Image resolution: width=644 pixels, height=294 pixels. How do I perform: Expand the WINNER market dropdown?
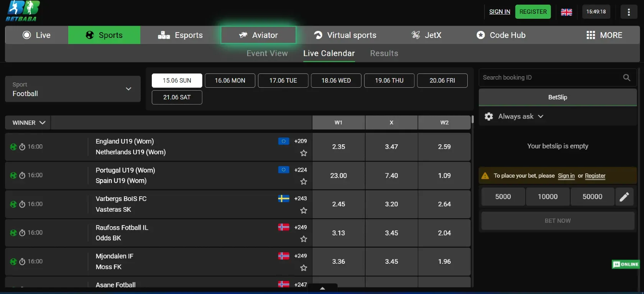click(28, 122)
